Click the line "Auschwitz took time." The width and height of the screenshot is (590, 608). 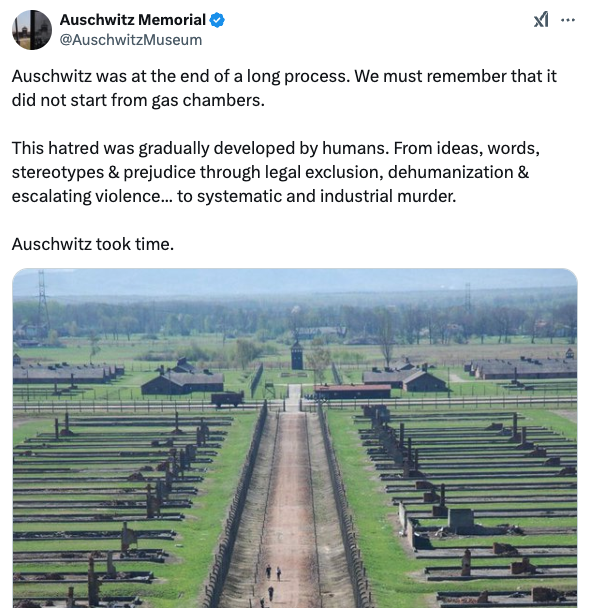[x=93, y=244]
